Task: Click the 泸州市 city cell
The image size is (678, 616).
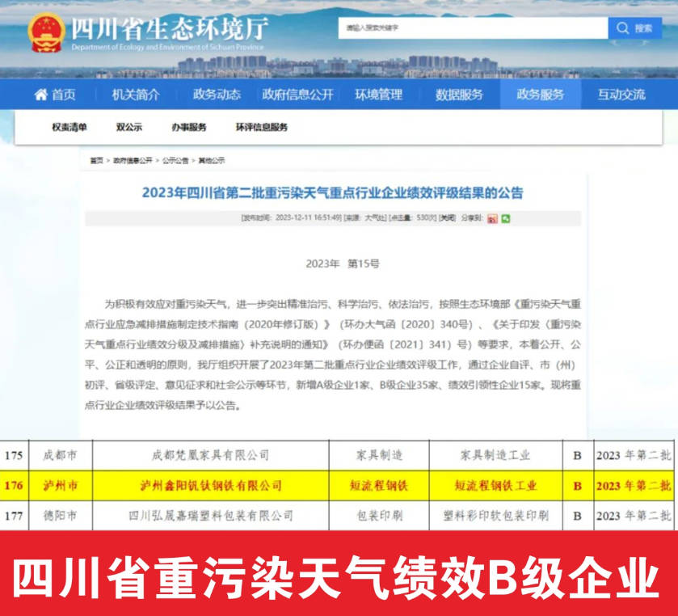Action: (60, 486)
